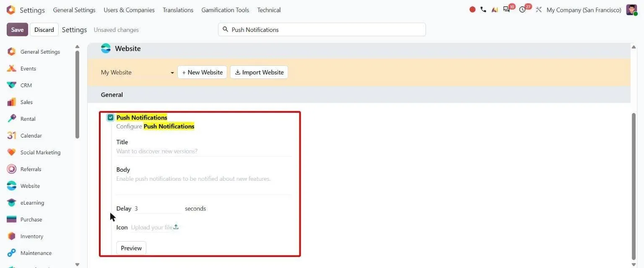Click the Preview button
The image size is (644, 268).
(131, 248)
